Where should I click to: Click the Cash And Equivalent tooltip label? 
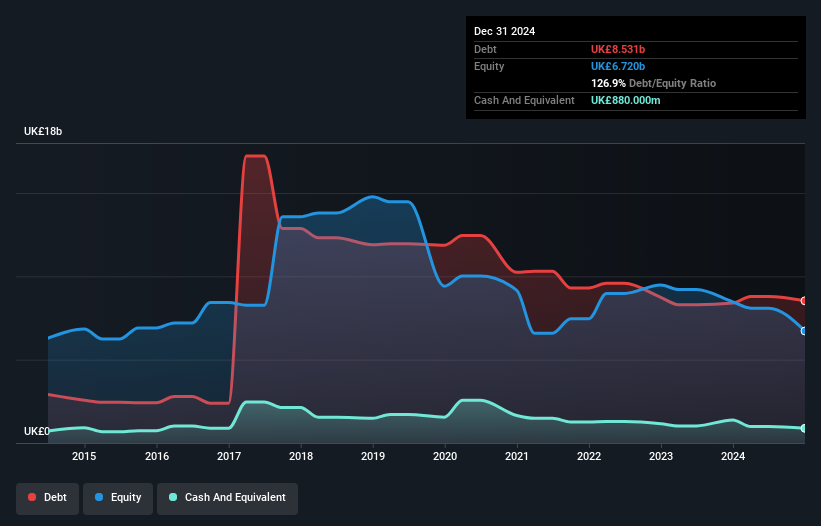(524, 100)
